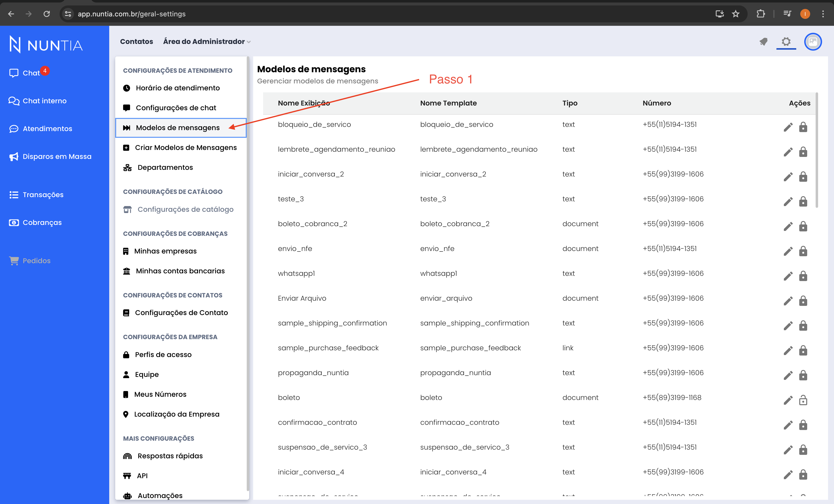
Task: Navigate to Cobranças section
Action: pyautogui.click(x=42, y=222)
